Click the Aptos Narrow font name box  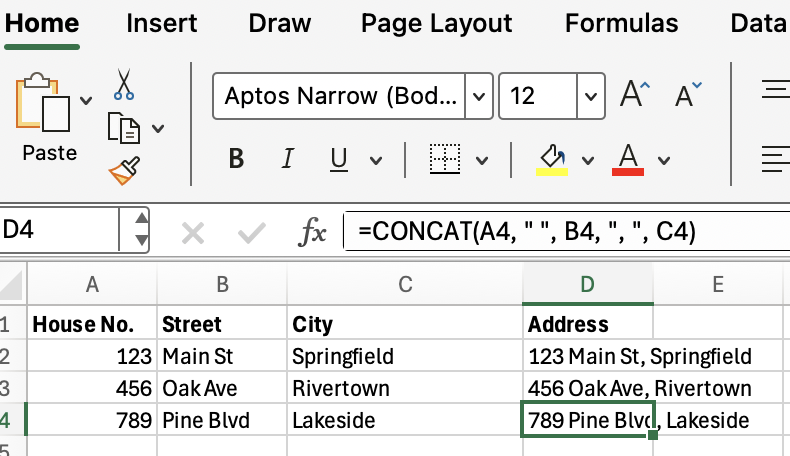click(339, 96)
